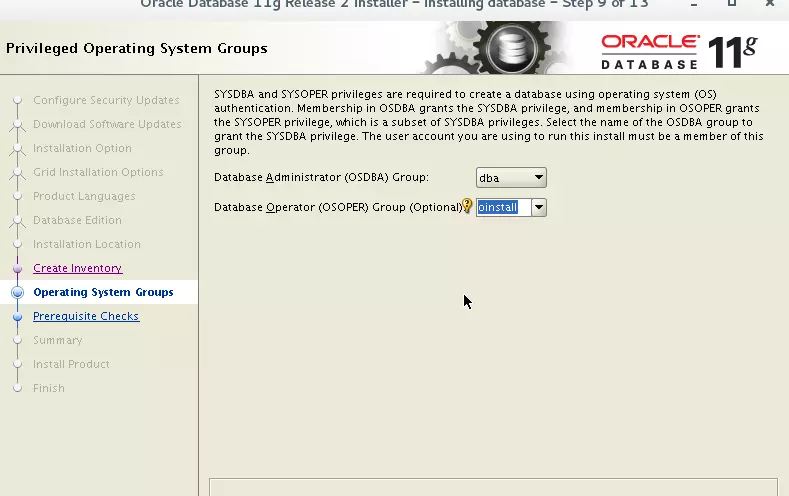Click the Prerequisite Checks bullet icon
The image size is (789, 496).
18,316
